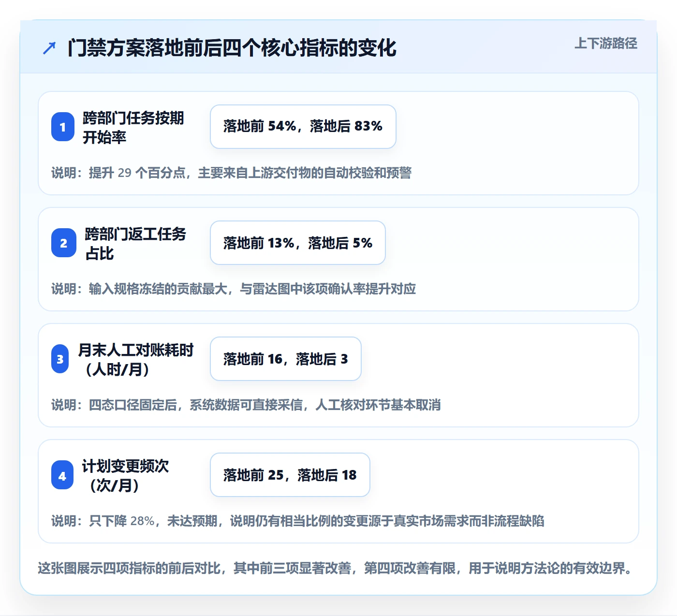Select the label 计划变更频次（次/月）
Image resolution: width=677 pixels, height=616 pixels.
click(x=126, y=475)
